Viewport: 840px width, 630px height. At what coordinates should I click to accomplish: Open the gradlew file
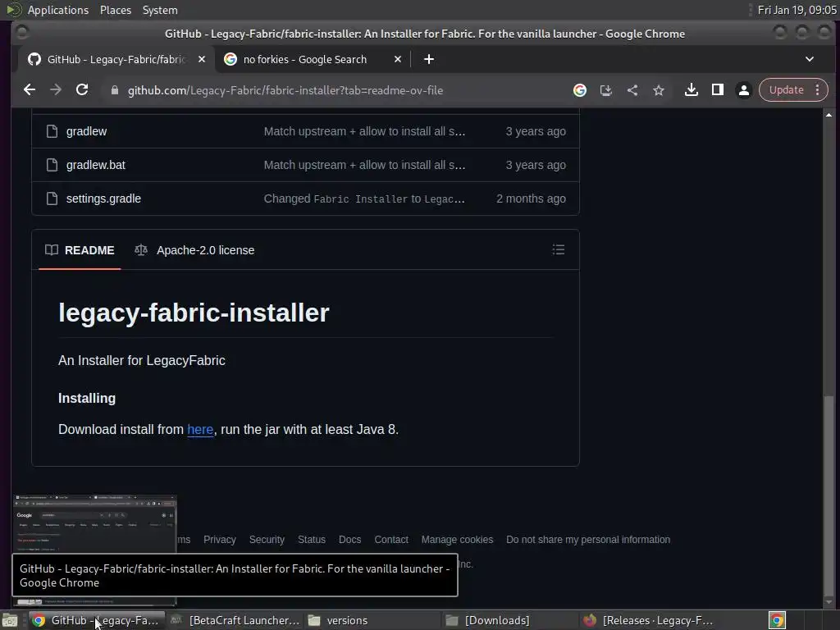tap(86, 131)
